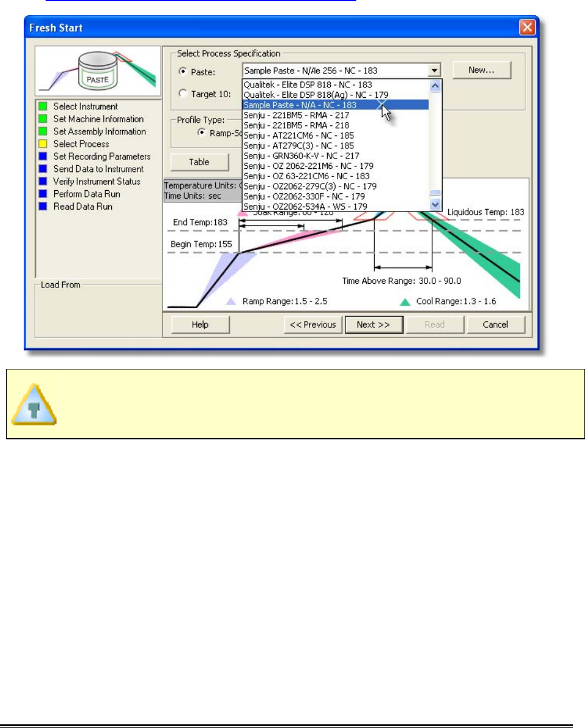Click paste list scrollbar down arrow

tap(435, 204)
